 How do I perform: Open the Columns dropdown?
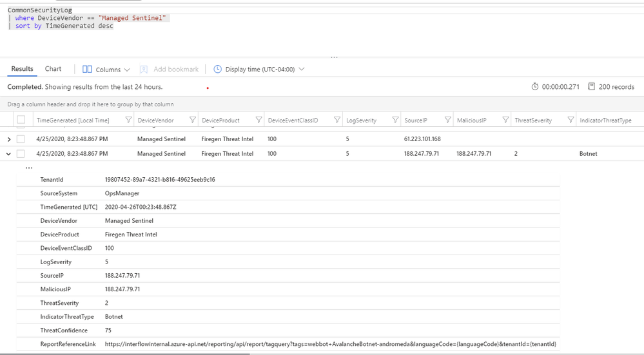tap(106, 70)
